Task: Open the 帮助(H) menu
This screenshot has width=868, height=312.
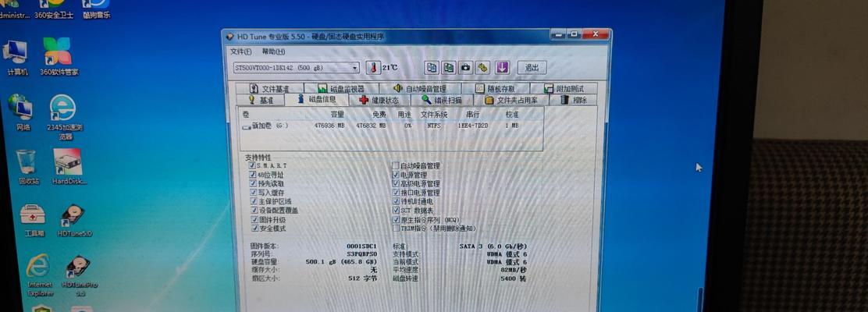Action: point(273,51)
